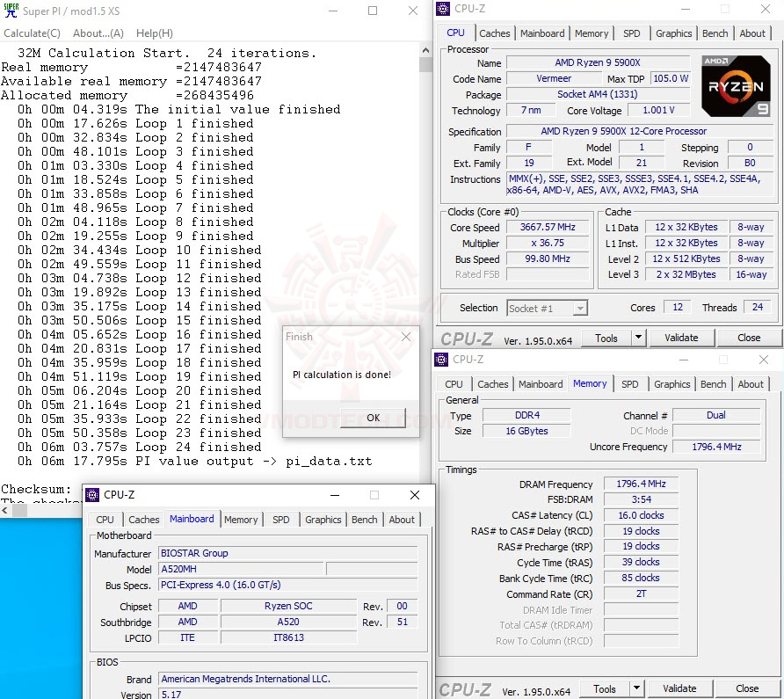Switch to Caches tab in top CPU-Z window
Viewport: 784px width, 699px height.
click(x=495, y=33)
